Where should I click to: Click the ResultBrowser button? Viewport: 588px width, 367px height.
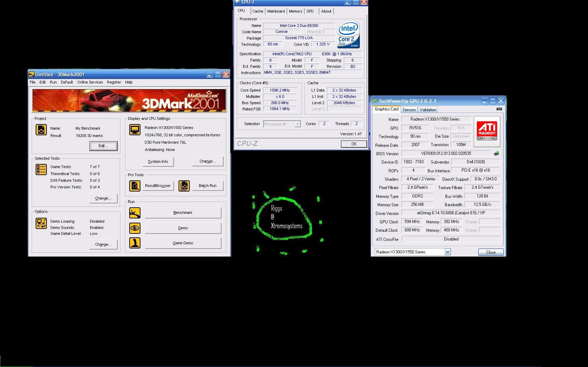[x=158, y=186]
